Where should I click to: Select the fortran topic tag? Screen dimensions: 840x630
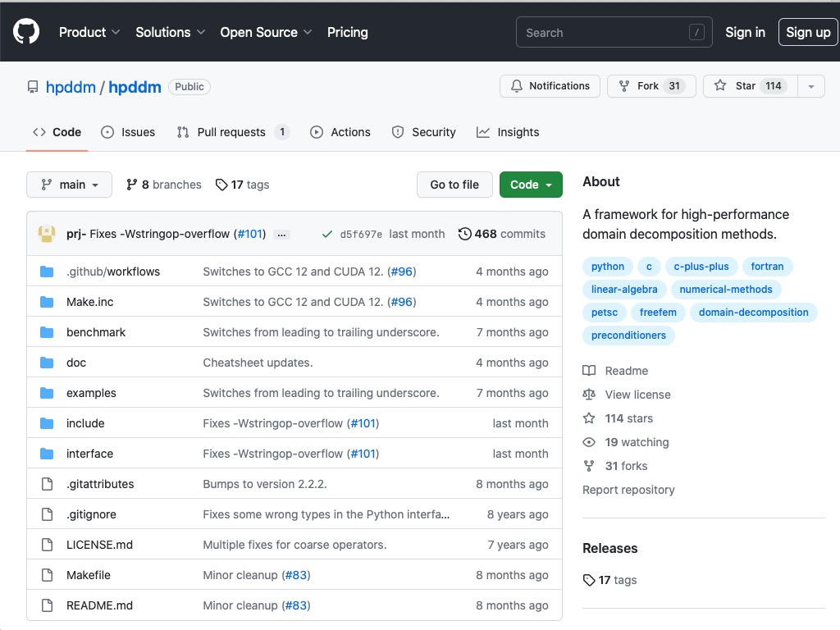(767, 267)
